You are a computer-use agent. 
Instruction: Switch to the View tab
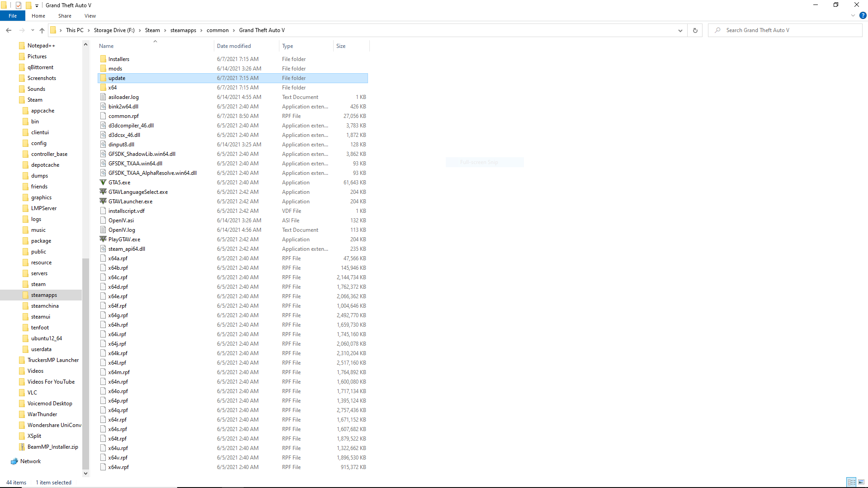click(x=90, y=16)
